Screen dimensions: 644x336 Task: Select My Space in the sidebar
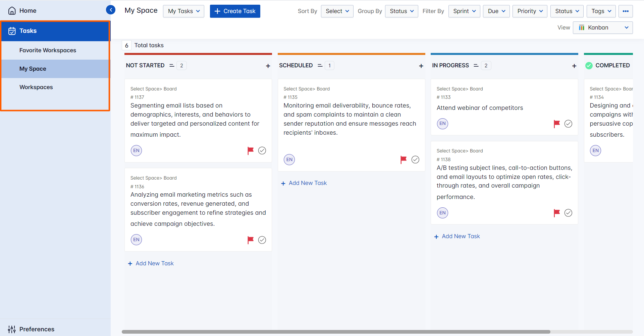click(x=33, y=69)
